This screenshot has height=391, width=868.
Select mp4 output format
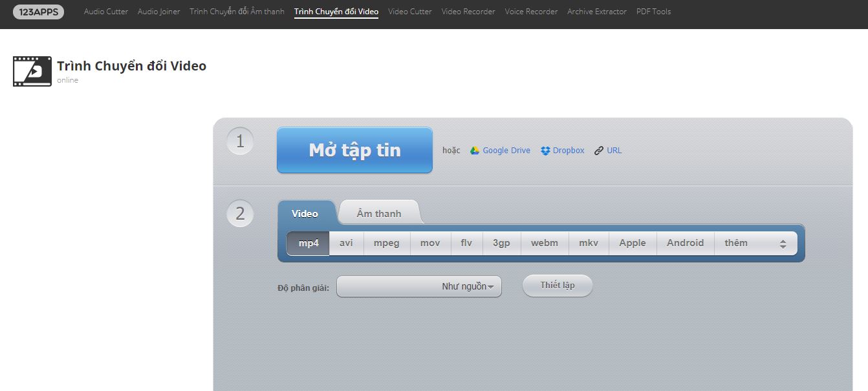coord(309,243)
